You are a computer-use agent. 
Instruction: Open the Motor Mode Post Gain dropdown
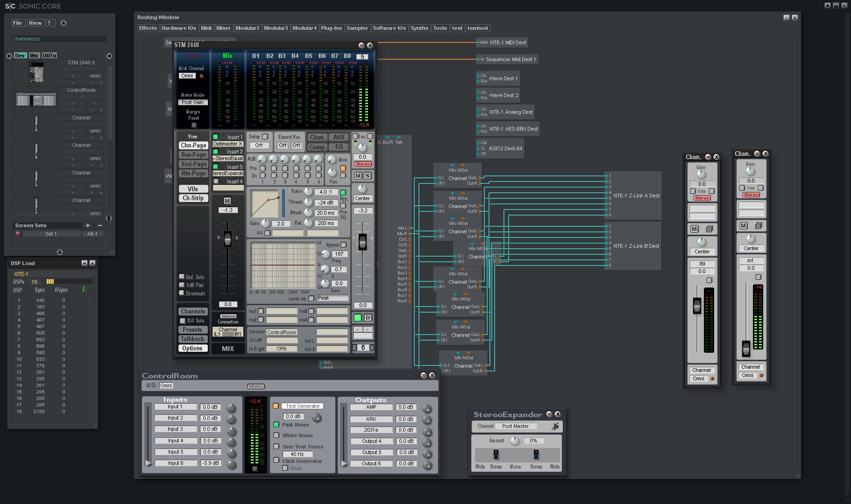tap(192, 102)
